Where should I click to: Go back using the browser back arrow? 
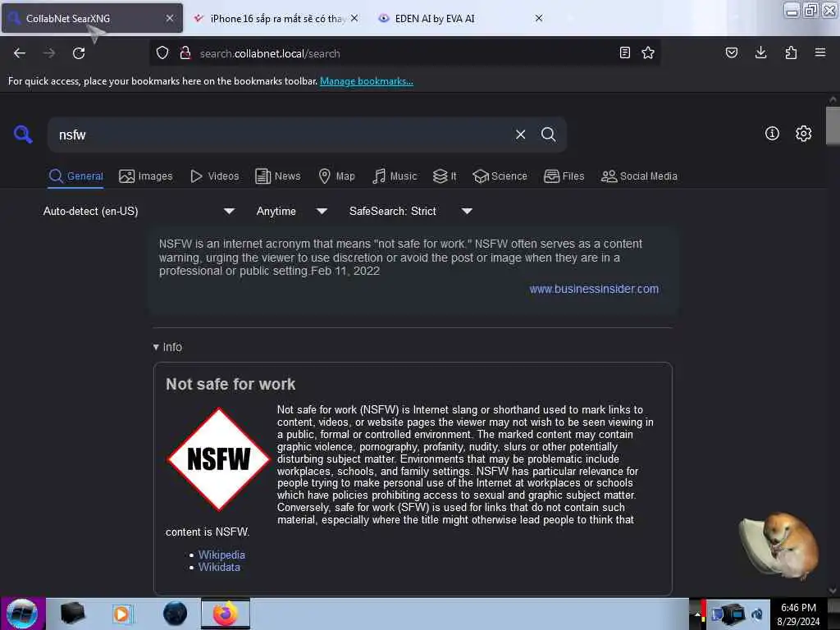(x=20, y=53)
